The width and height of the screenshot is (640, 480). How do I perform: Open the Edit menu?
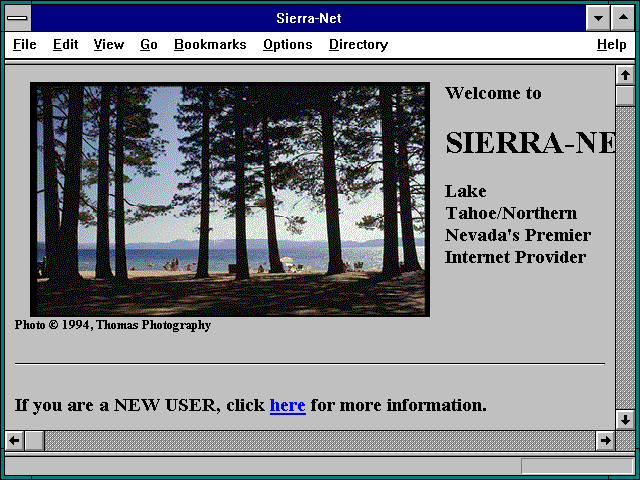[x=65, y=44]
